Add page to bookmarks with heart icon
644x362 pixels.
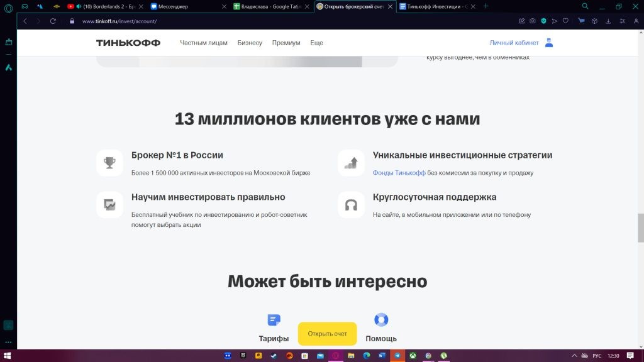coord(565,21)
